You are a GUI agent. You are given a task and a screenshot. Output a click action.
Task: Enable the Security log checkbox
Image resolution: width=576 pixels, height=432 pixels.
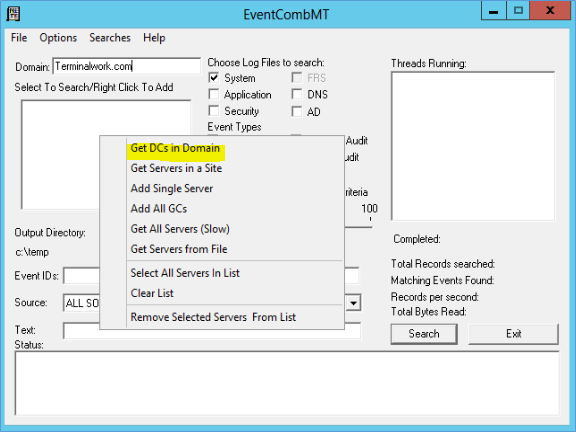(213, 111)
